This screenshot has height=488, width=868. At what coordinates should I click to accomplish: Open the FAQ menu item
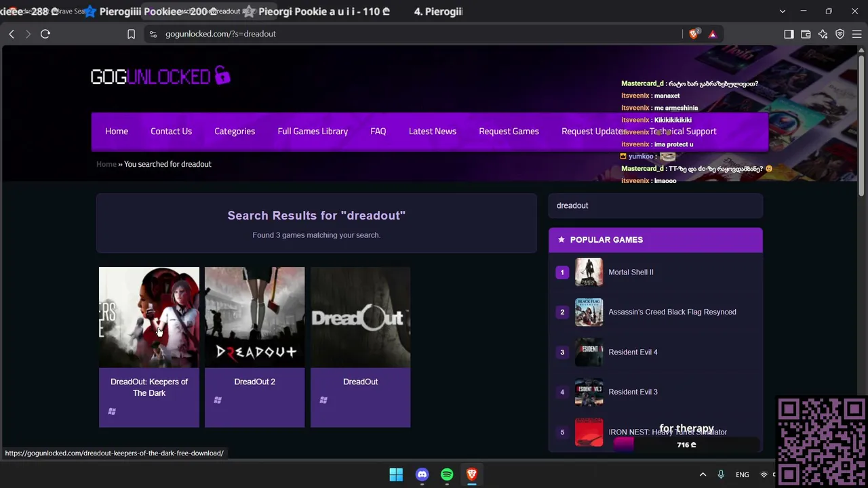click(378, 131)
